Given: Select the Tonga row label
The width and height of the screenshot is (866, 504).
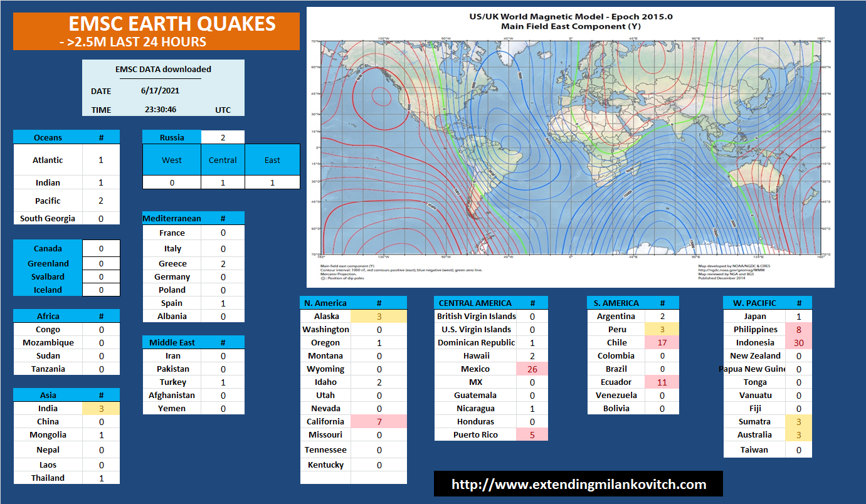Looking at the screenshot, I should click(x=755, y=382).
